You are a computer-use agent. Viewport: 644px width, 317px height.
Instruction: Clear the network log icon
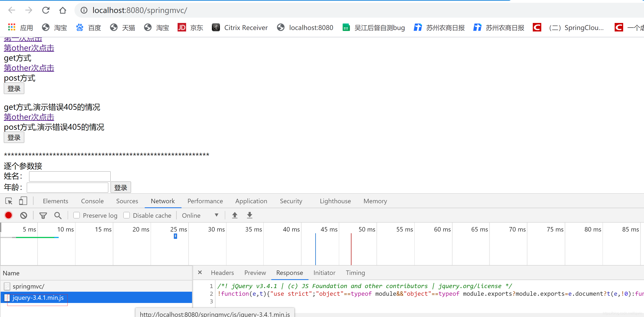pos(24,215)
